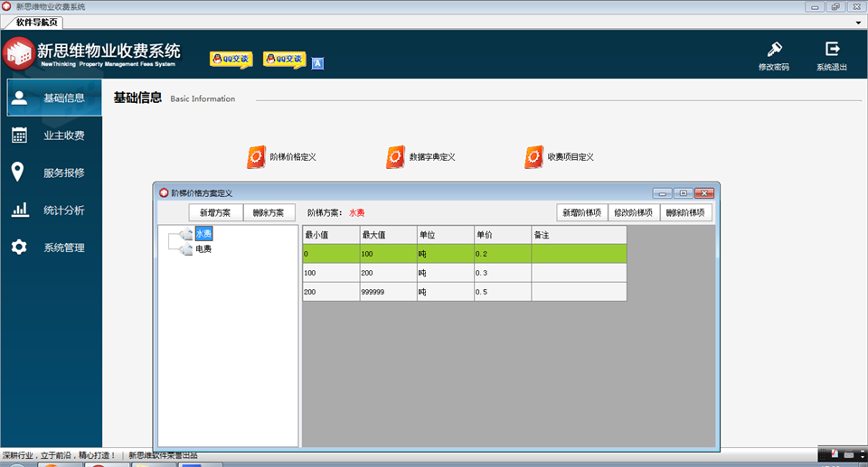Click the 新增阶梯项 button
The width and height of the screenshot is (868, 467).
coord(581,212)
